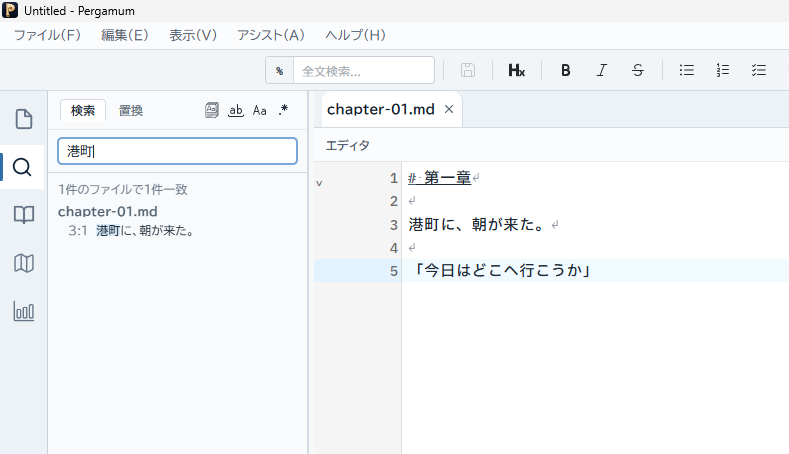
Task: Click the search field containing 港町
Action: [x=178, y=151]
